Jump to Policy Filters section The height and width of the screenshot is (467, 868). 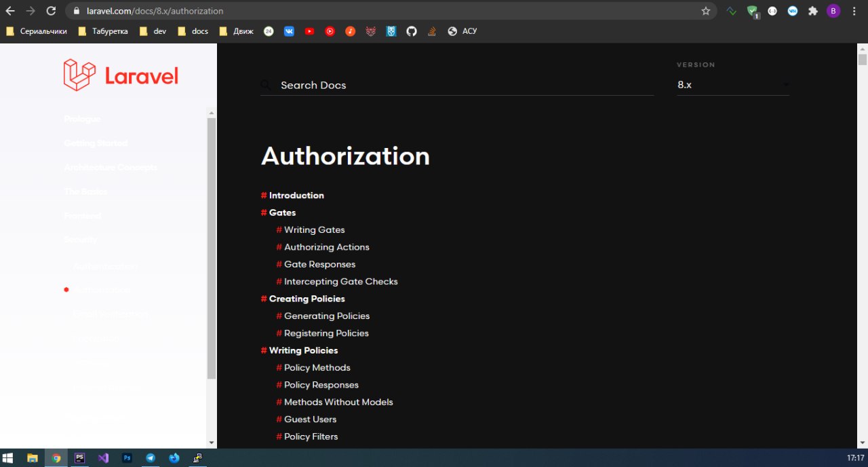coord(311,436)
